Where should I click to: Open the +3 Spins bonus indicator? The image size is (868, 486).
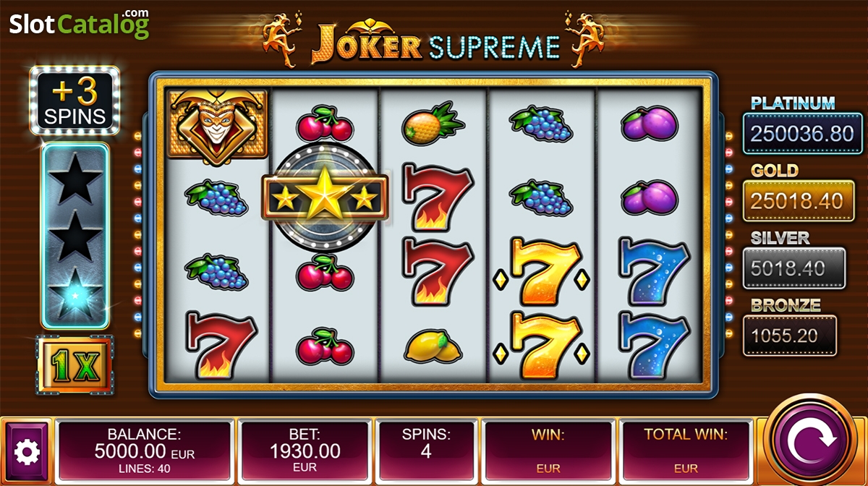tap(75, 101)
